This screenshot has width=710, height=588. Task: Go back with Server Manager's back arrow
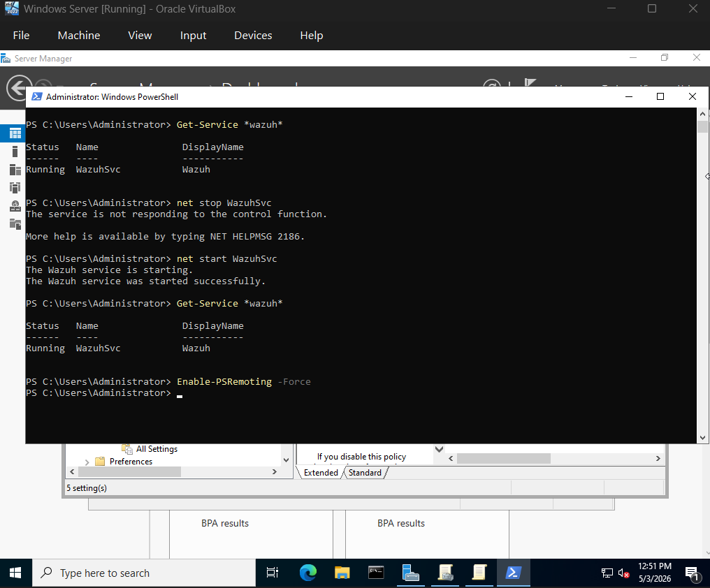(x=17, y=88)
